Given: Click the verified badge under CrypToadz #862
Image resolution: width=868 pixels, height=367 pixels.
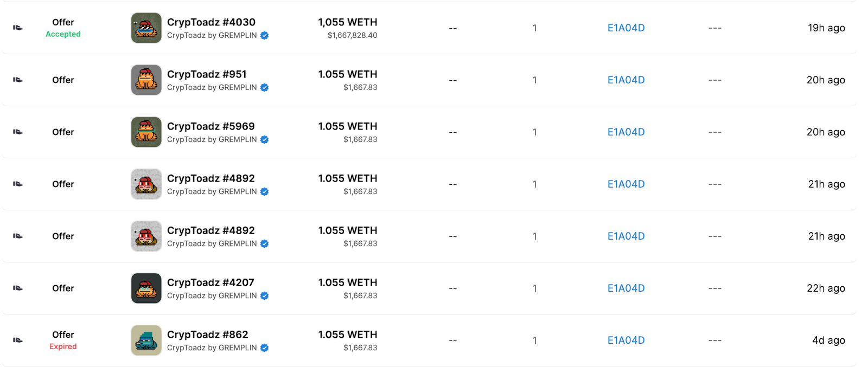Looking at the screenshot, I should click(265, 348).
